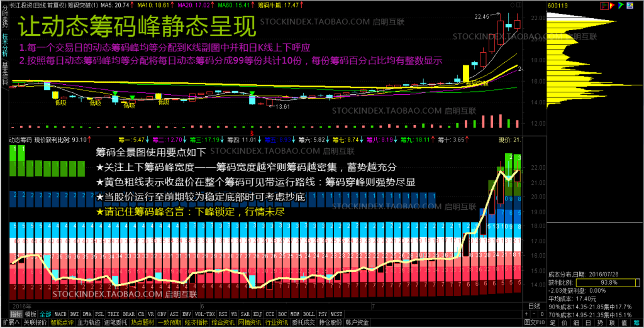The image size is (644, 328).
Task: Open the 持仓股份 tab
Action: point(330,323)
